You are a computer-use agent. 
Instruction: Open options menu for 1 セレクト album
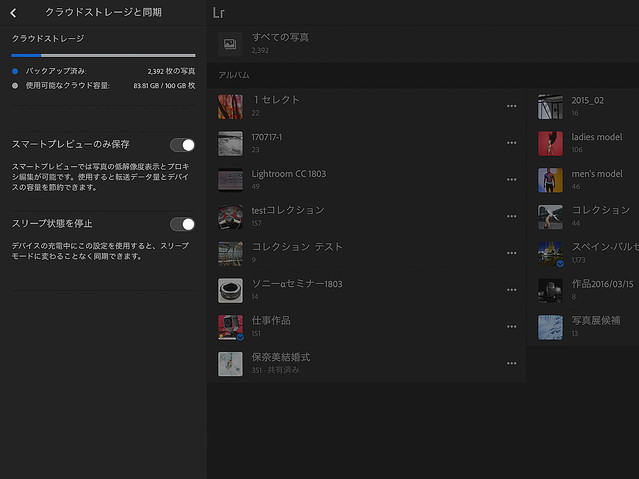512,106
